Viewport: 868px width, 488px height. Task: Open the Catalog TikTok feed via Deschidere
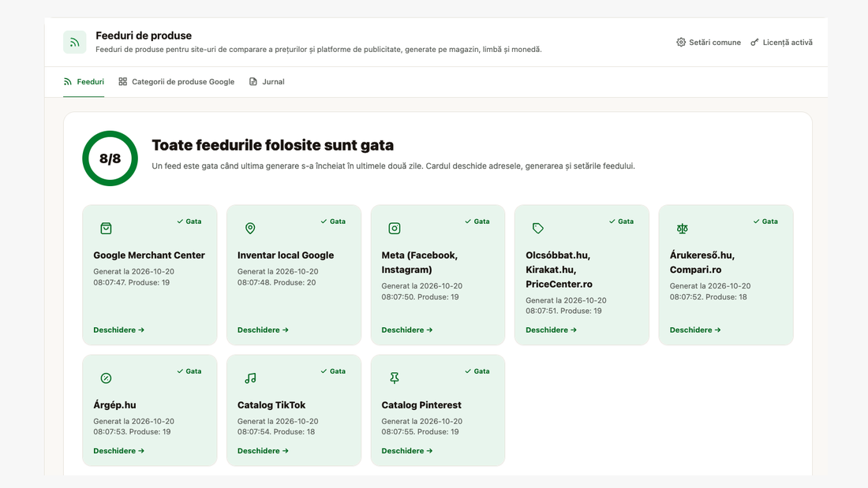(263, 451)
